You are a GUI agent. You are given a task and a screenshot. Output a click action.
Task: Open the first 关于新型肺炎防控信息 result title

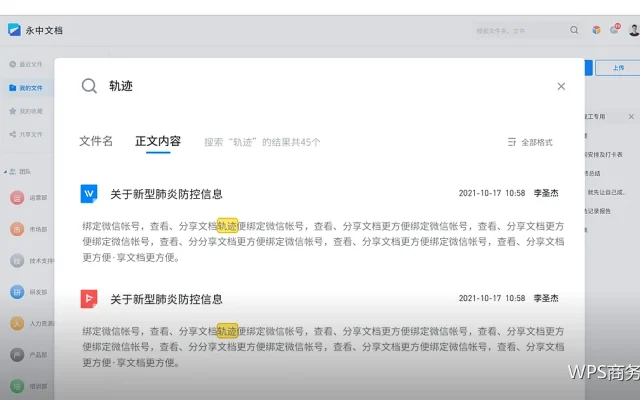(167, 194)
